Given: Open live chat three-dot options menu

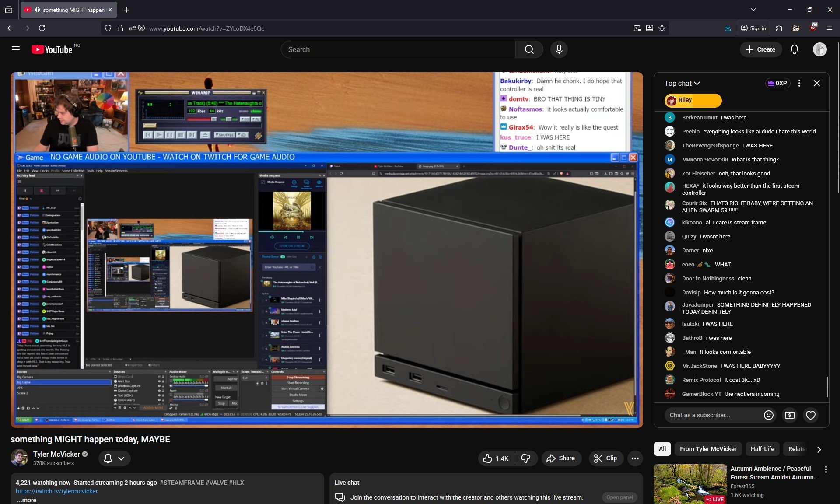Looking at the screenshot, I should [x=799, y=83].
